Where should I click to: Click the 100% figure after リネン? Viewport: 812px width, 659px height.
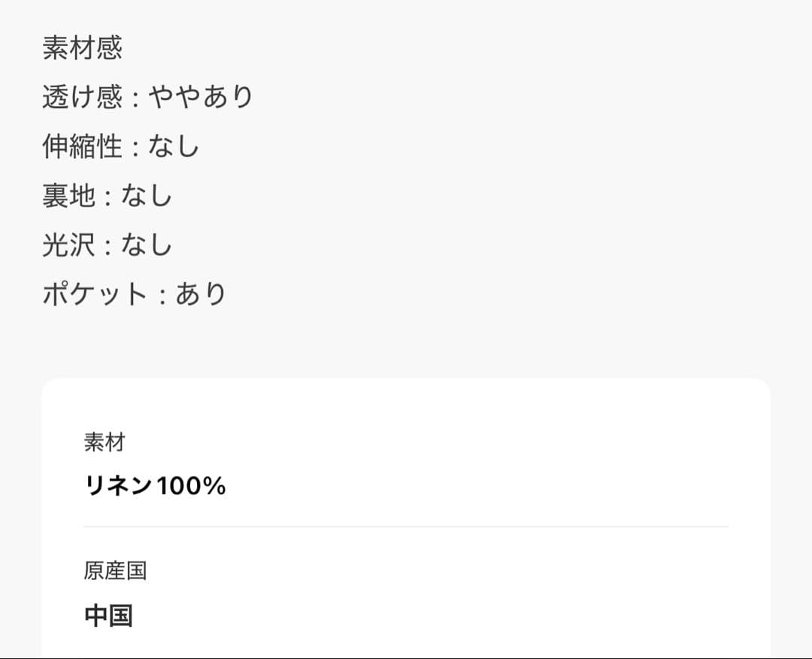click(191, 486)
